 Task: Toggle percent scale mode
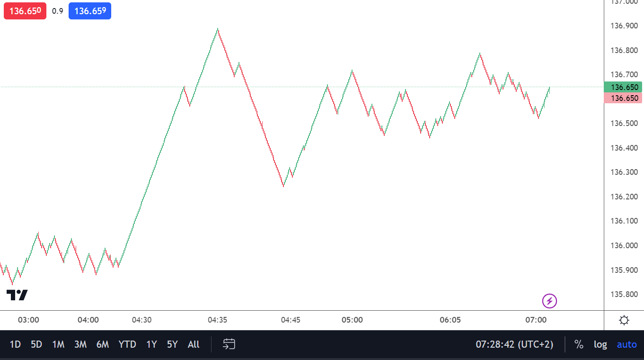[x=579, y=344]
